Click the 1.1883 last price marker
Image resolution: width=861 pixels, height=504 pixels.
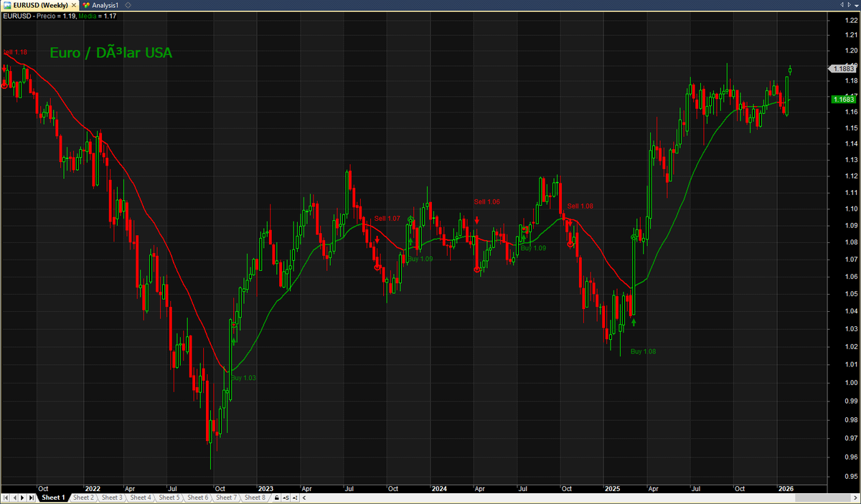[x=842, y=68]
